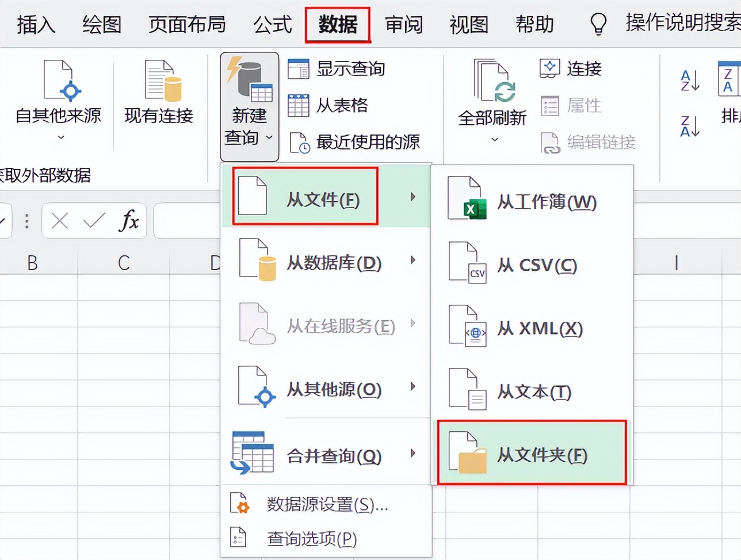Image resolution: width=741 pixels, height=560 pixels.
Task: Click the 查询选项 document icon
Action: click(x=238, y=537)
